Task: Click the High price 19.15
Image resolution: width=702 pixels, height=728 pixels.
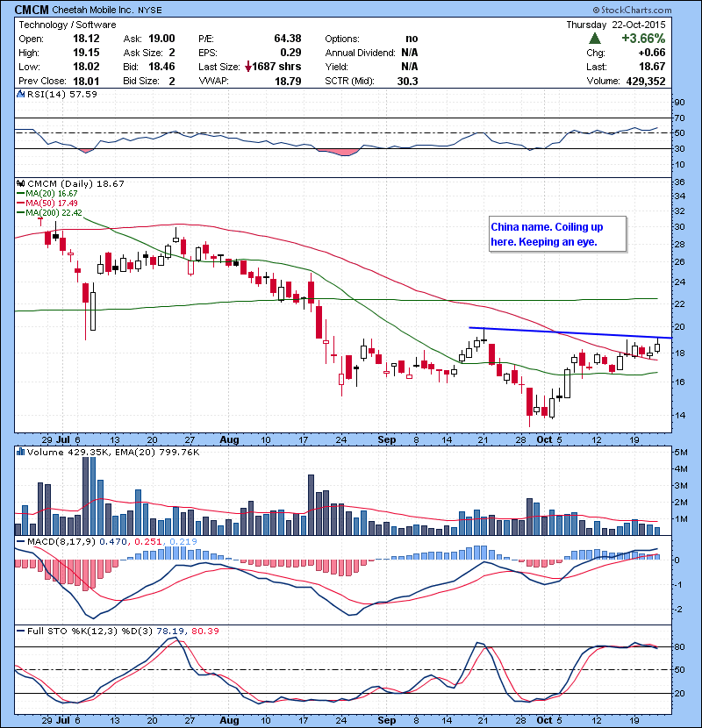Action: 86,53
